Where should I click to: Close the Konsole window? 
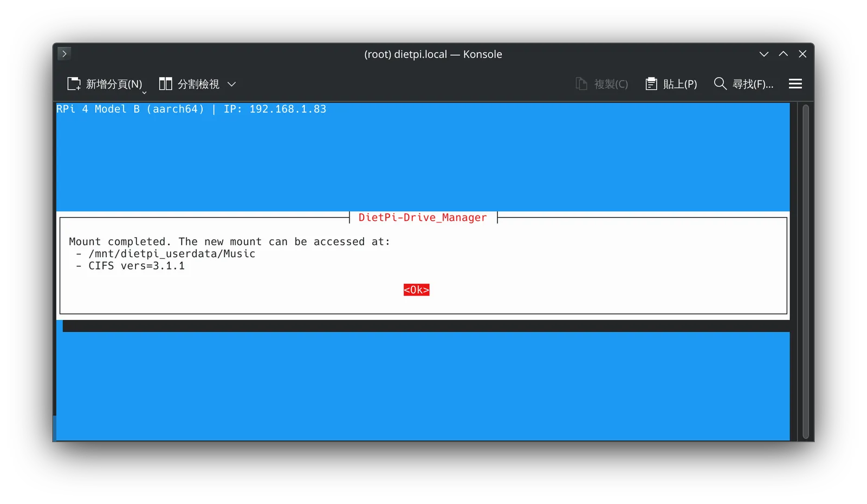pos(803,54)
